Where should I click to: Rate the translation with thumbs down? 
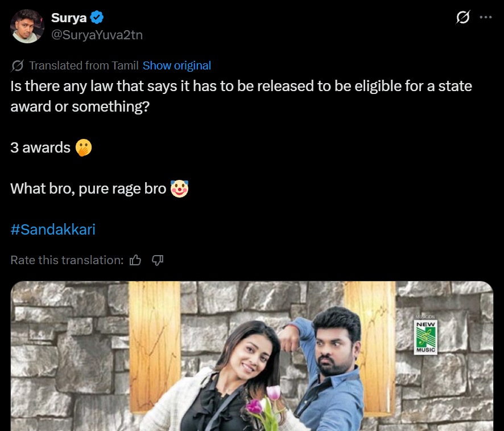(158, 260)
